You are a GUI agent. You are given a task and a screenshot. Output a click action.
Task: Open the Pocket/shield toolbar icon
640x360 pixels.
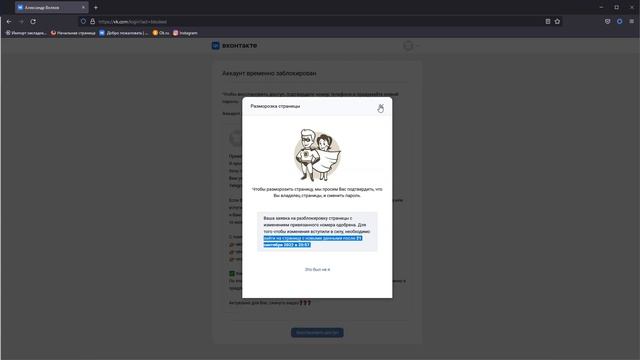(607, 21)
